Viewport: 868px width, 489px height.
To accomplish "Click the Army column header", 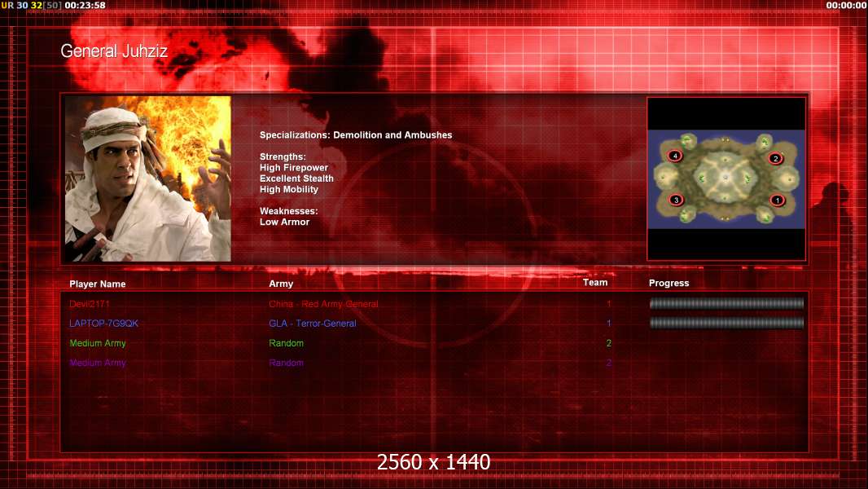I will (x=281, y=284).
